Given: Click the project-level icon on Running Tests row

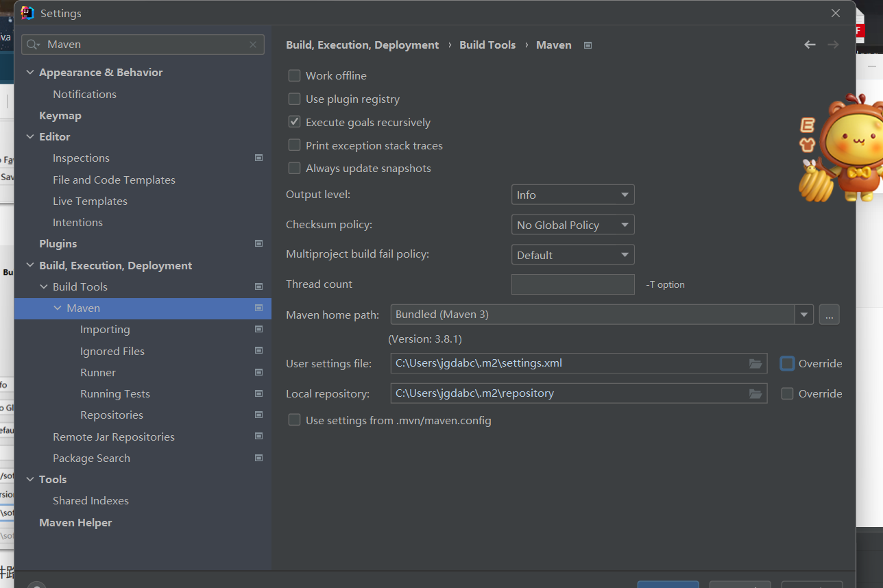Looking at the screenshot, I should click(x=258, y=393).
